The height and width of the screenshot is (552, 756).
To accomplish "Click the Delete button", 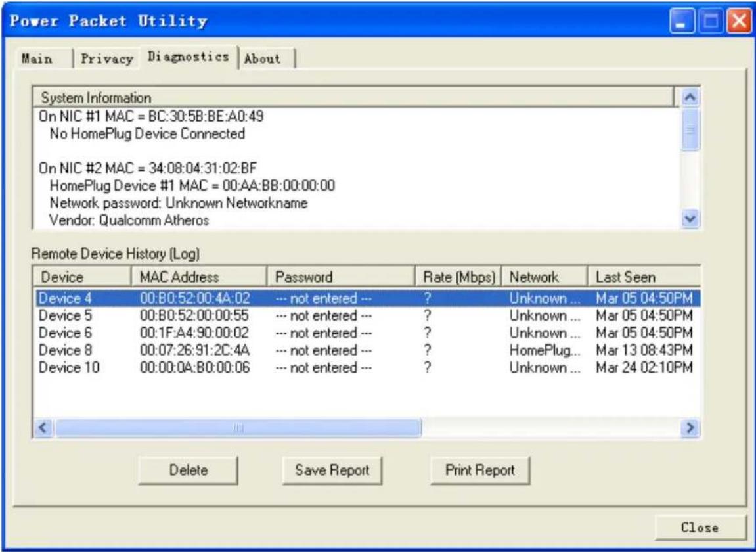I will click(x=188, y=471).
